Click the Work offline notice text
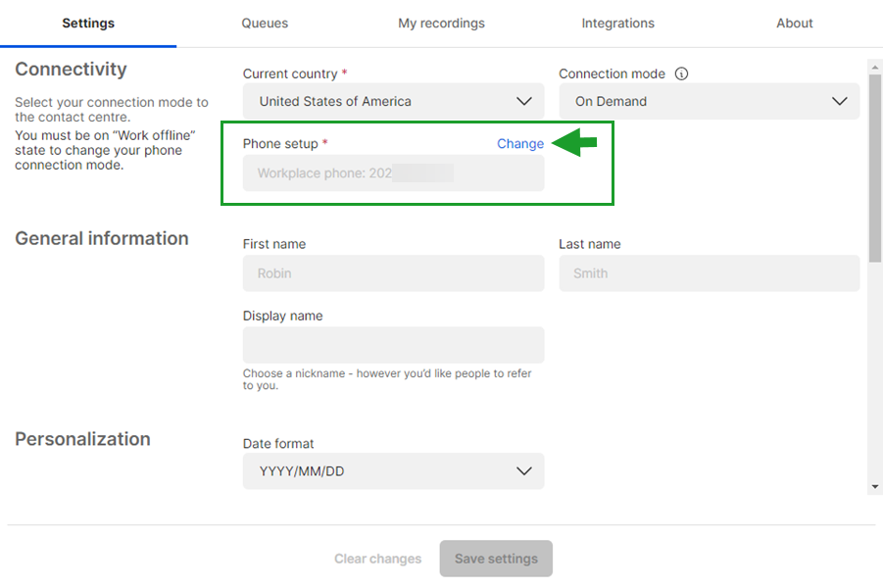Screen dimensions: 883x588 pyautogui.click(x=105, y=150)
